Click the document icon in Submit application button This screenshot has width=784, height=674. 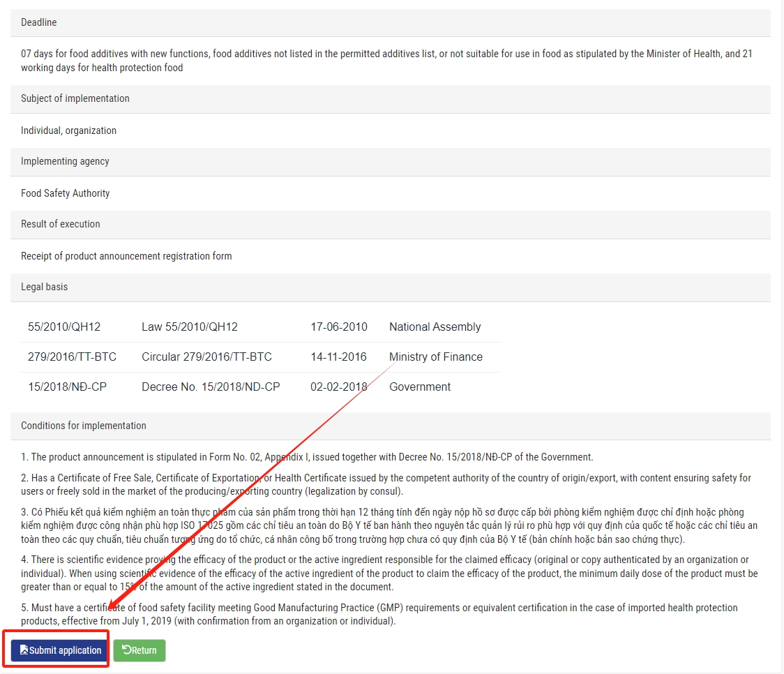point(24,650)
